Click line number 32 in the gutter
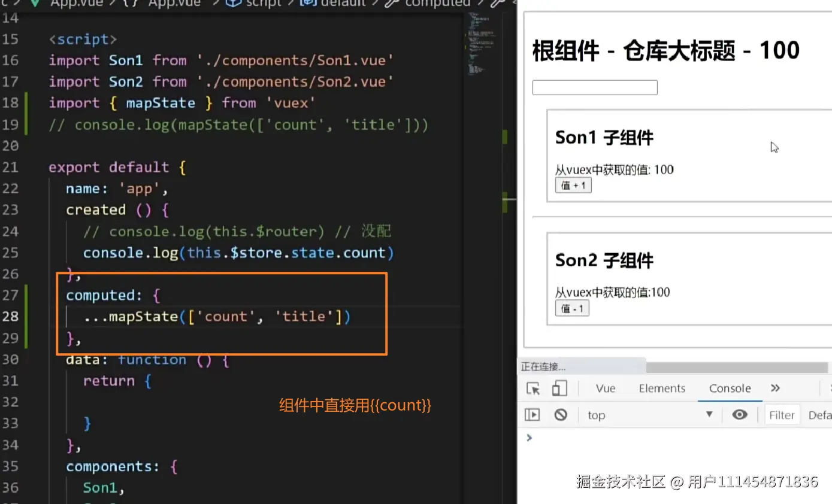 point(10,402)
